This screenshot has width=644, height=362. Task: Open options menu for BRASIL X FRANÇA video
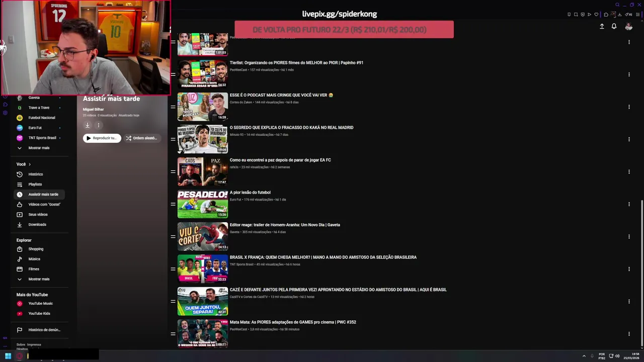pos(629,269)
